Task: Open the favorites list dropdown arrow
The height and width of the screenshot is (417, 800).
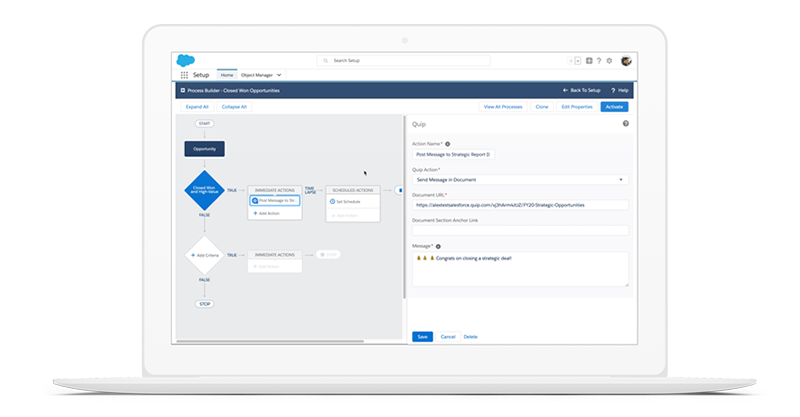Action: coord(578,61)
